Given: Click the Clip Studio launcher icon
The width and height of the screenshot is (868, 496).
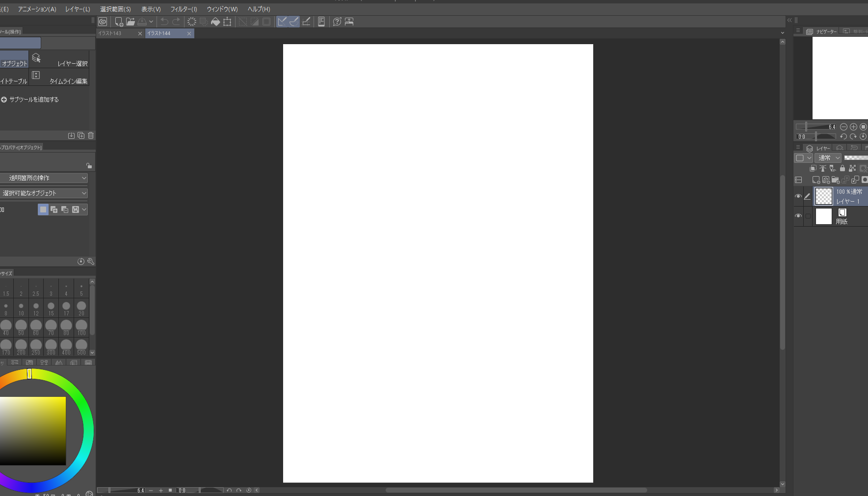Looking at the screenshot, I should [x=103, y=22].
